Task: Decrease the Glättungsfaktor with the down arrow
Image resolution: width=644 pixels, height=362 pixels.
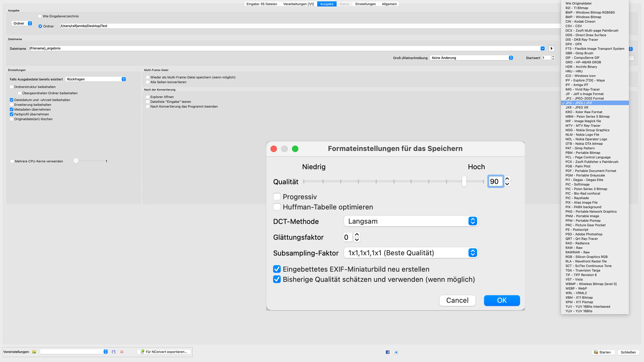Action: [357, 240]
